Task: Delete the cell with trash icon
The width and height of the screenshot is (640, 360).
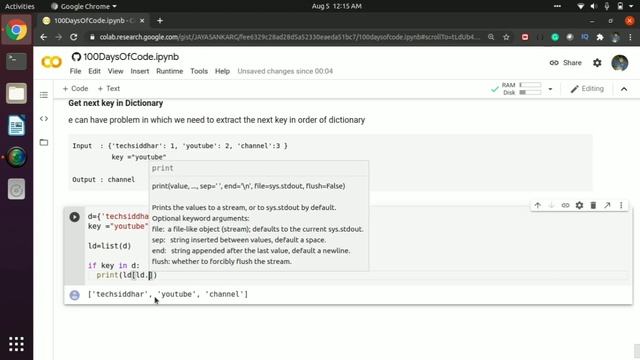Action: pos(593,205)
